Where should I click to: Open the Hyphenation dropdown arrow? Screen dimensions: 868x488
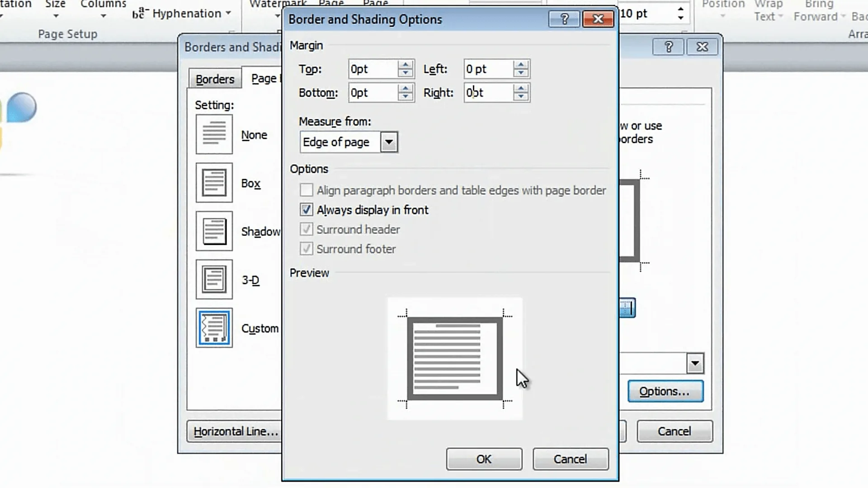click(x=228, y=13)
